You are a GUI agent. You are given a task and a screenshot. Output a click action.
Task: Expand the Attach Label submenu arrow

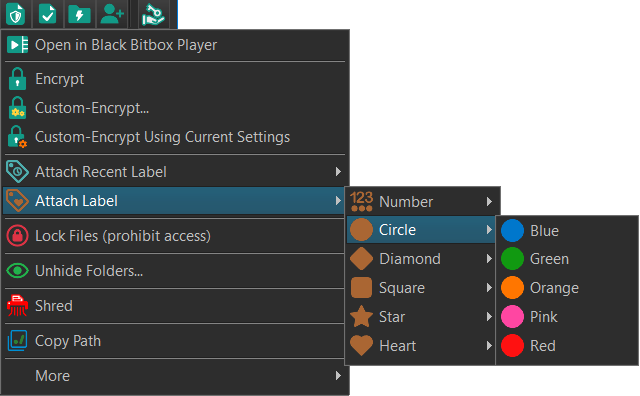338,200
